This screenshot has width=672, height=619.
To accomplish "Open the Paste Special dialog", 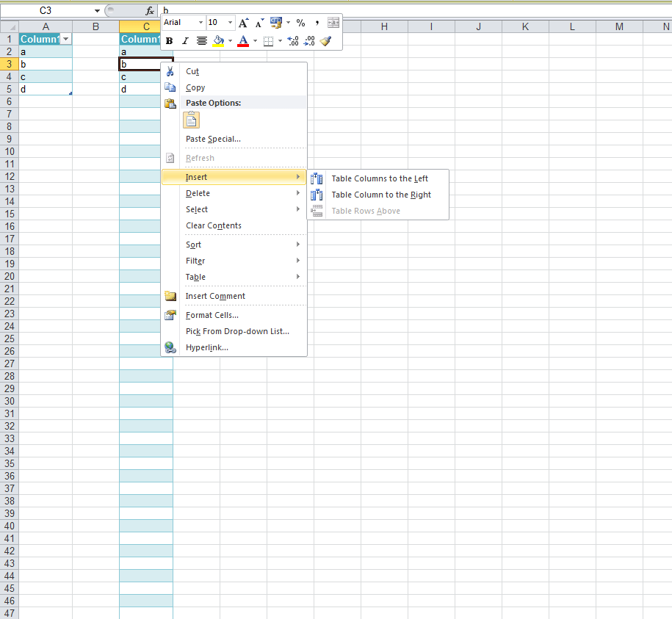I will [x=212, y=139].
